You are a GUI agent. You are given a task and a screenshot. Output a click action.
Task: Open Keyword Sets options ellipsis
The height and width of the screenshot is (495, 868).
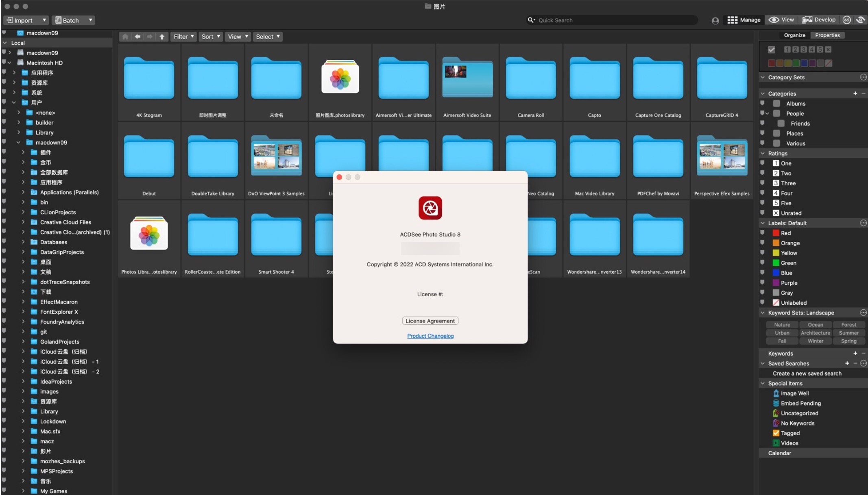[863, 313]
